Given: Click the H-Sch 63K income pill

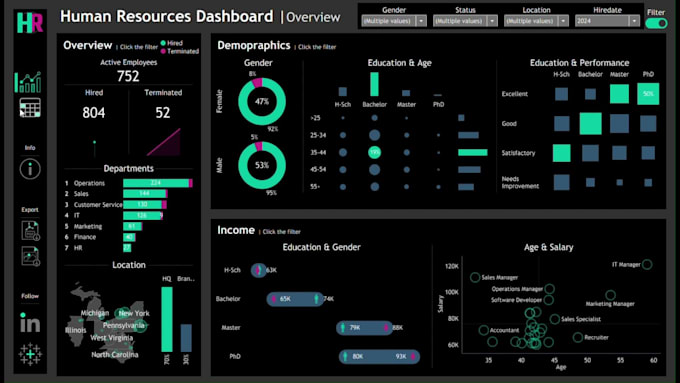Looking at the screenshot, I should click(259, 270).
